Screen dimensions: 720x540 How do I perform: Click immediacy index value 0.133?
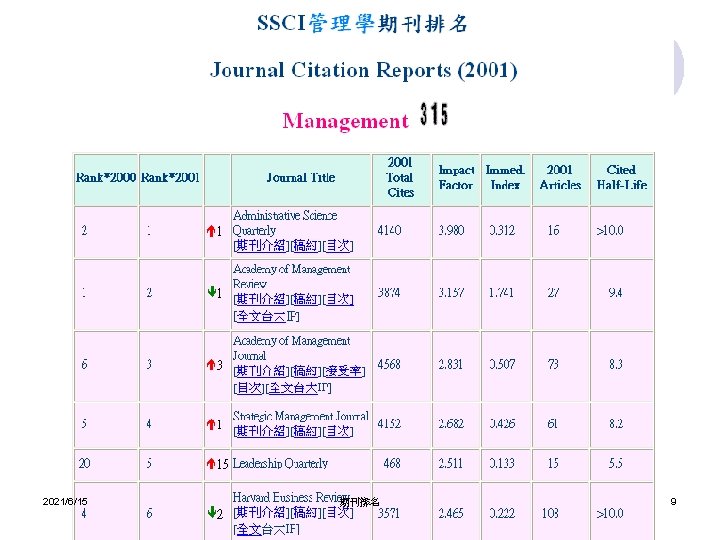(501, 463)
